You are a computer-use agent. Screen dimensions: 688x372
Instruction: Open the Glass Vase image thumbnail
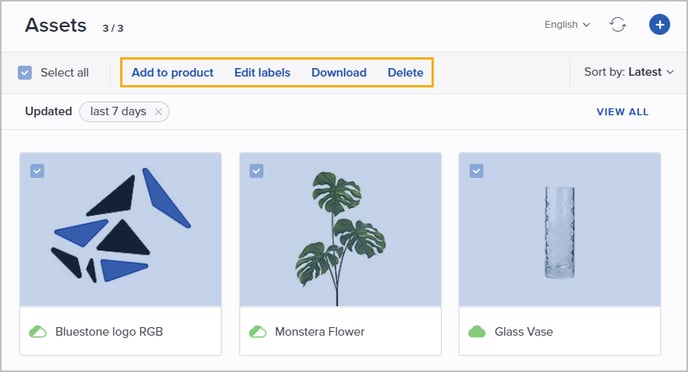(x=560, y=229)
